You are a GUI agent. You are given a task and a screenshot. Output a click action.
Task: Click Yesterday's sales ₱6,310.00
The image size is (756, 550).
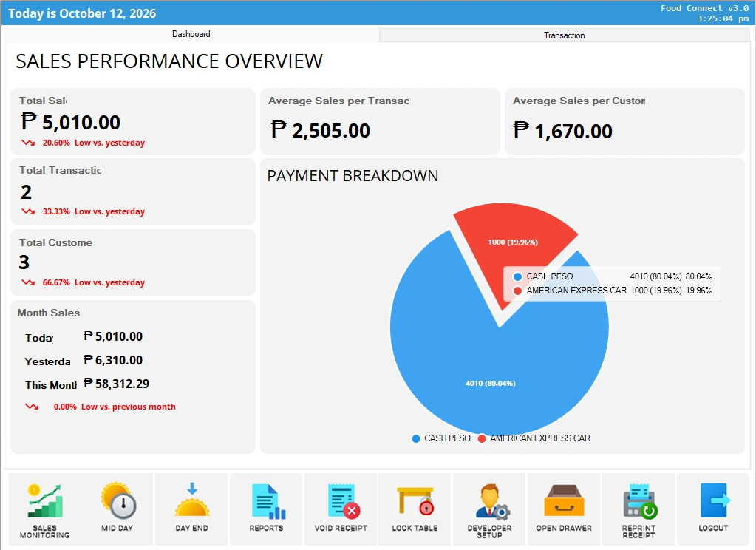[x=113, y=360]
